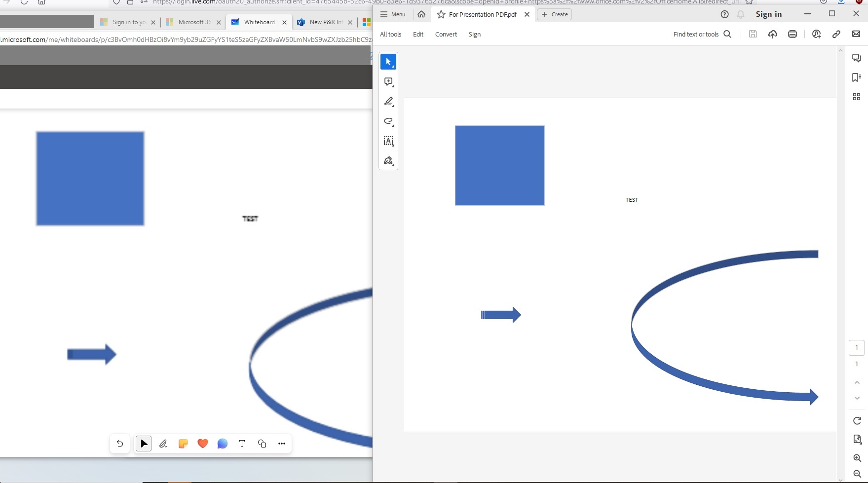Image resolution: width=868 pixels, height=483 pixels.
Task: Star the For Presentation PDF.pdf file
Action: [441, 14]
